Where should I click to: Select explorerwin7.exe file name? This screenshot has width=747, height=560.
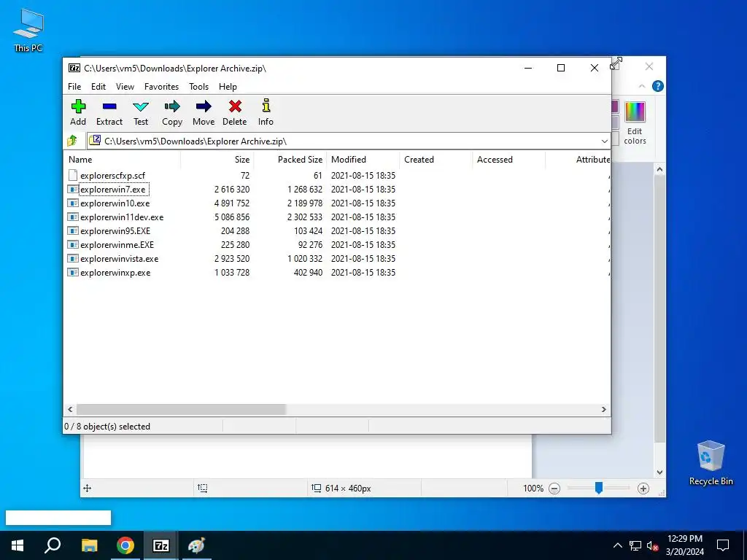pos(113,190)
